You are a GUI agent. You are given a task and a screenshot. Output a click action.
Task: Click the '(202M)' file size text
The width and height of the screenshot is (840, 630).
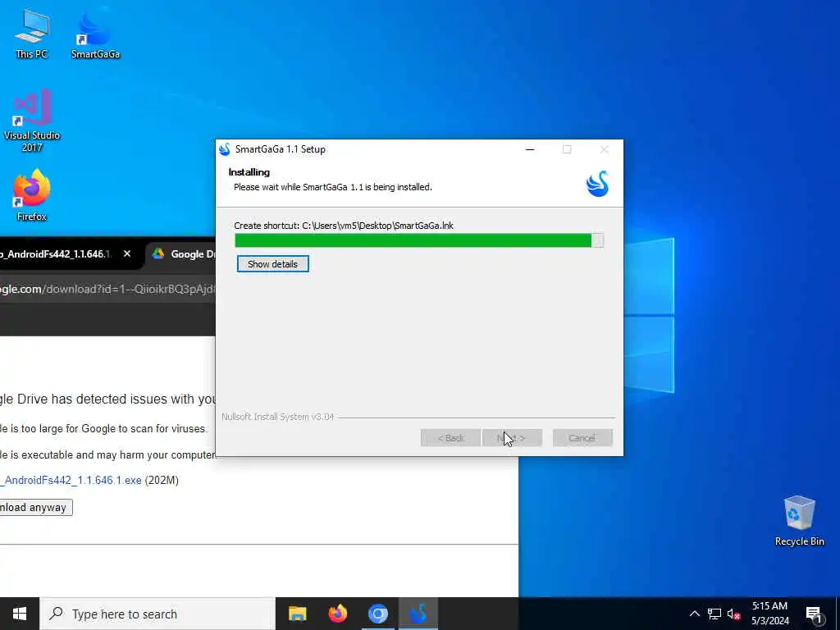162,480
